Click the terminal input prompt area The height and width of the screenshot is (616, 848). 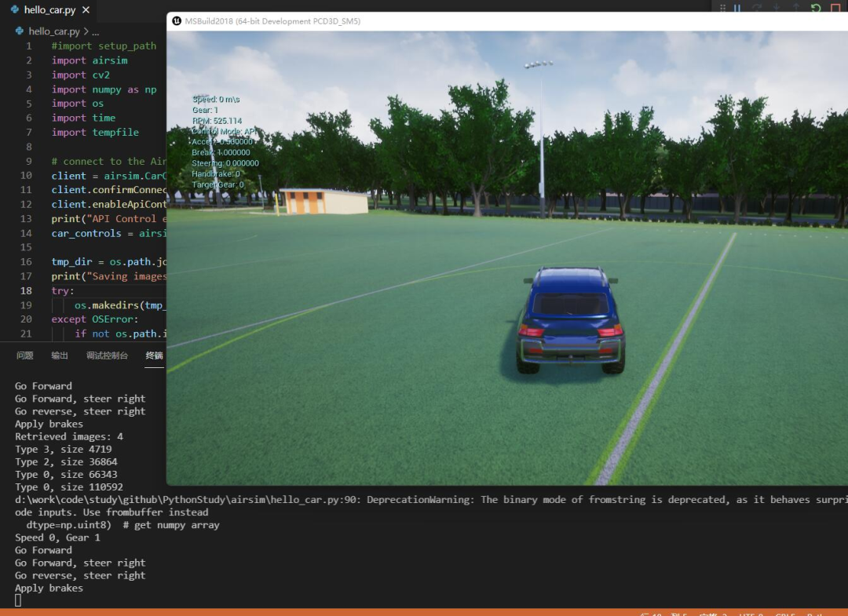pos(20,600)
